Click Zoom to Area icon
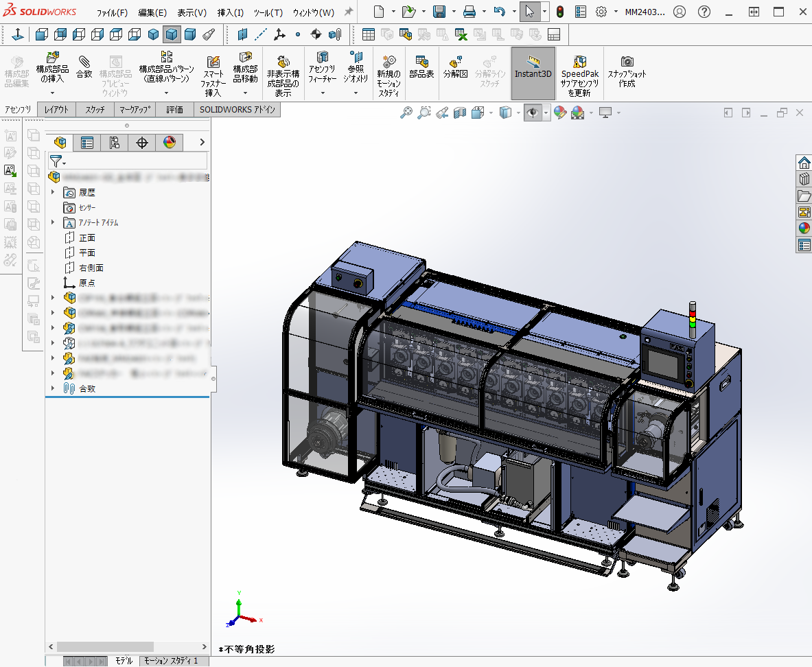Viewport: 812px width, 667px height. tap(424, 113)
